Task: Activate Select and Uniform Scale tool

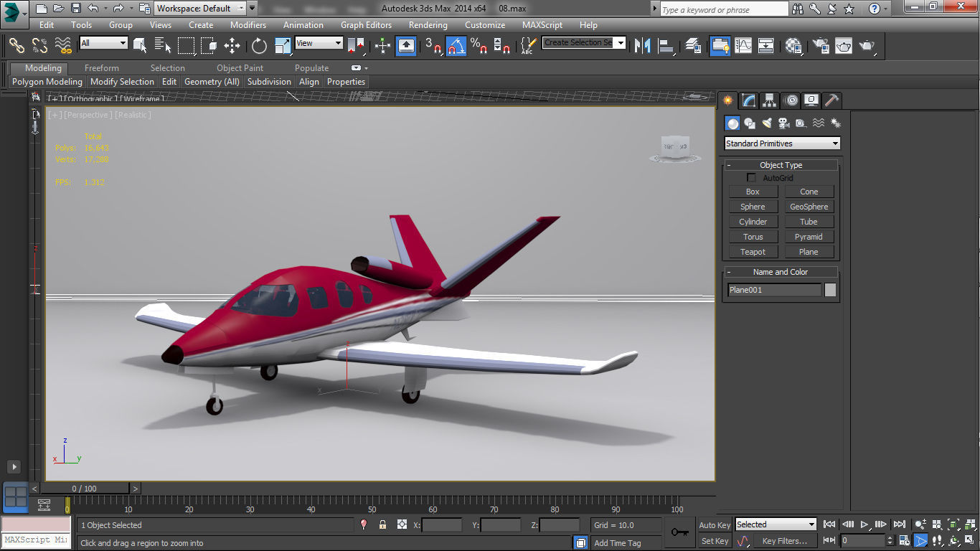Action: (x=283, y=46)
